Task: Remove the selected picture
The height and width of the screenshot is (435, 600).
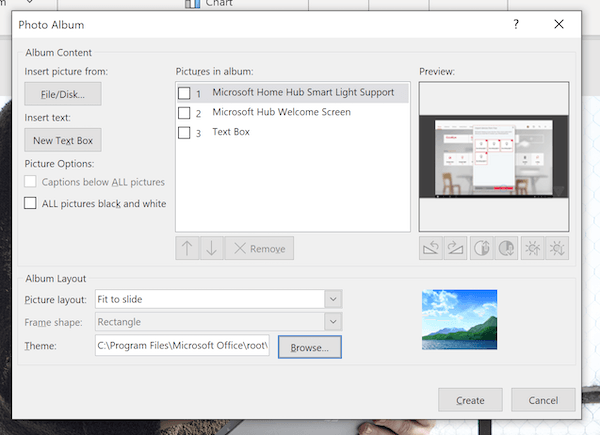Action: click(x=259, y=248)
